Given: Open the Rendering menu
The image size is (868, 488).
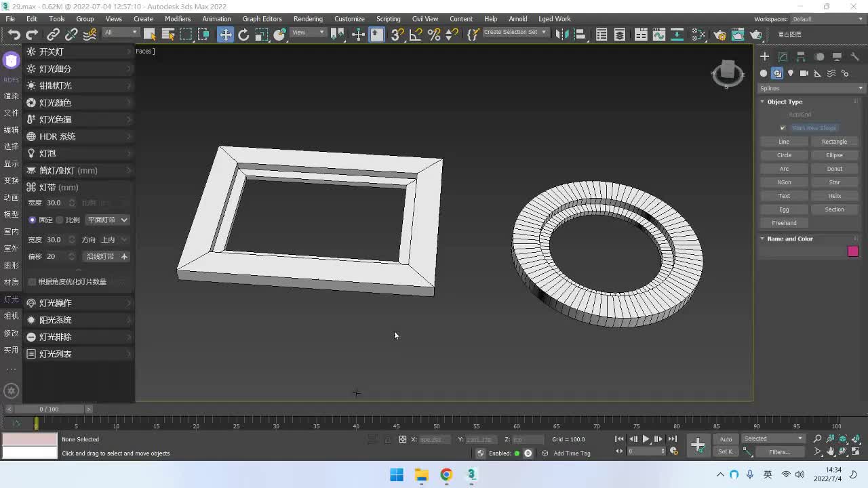Looking at the screenshot, I should coord(308,19).
